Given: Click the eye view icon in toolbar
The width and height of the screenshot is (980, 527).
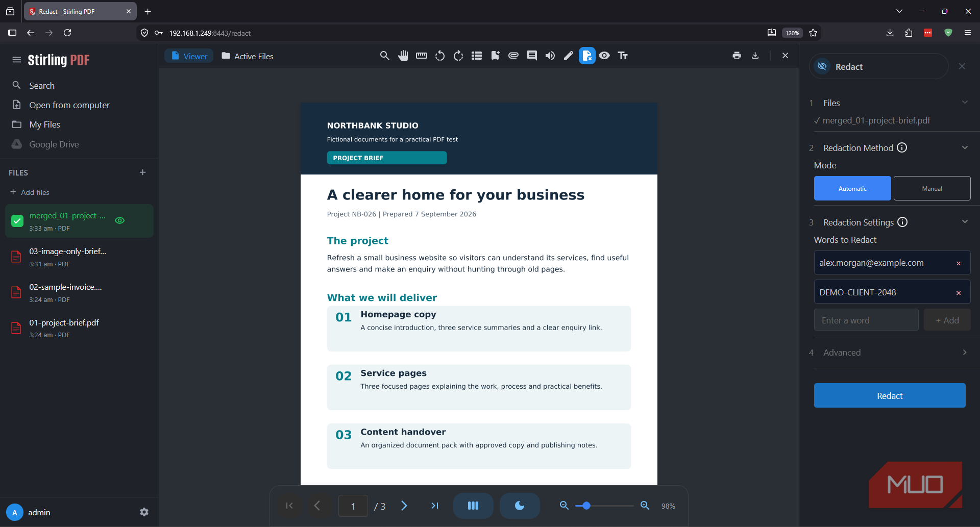Looking at the screenshot, I should click(x=604, y=56).
